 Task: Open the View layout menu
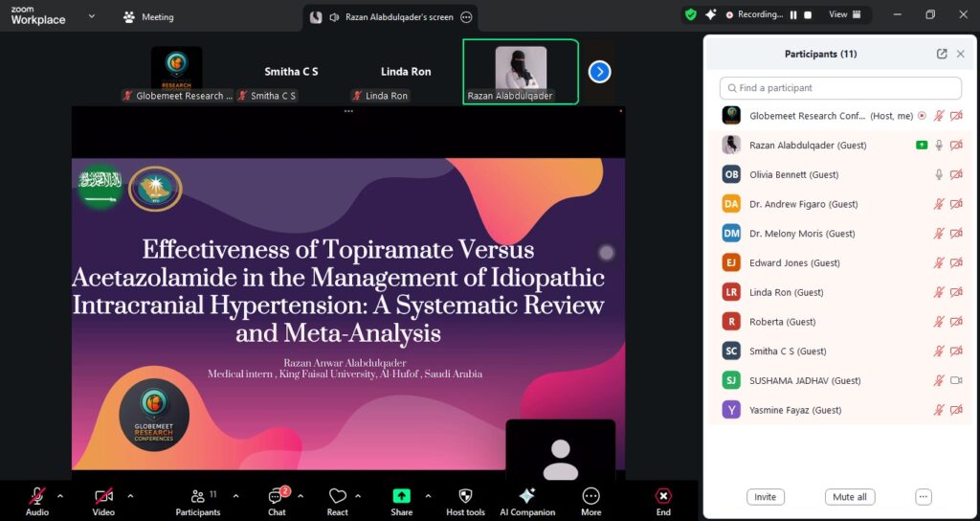(x=844, y=15)
